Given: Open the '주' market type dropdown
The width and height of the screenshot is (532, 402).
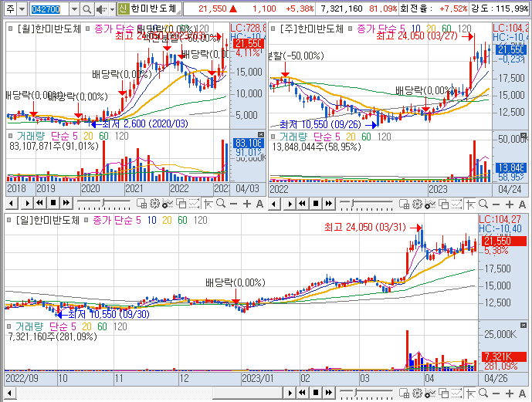Looking at the screenshot, I should [22, 9].
